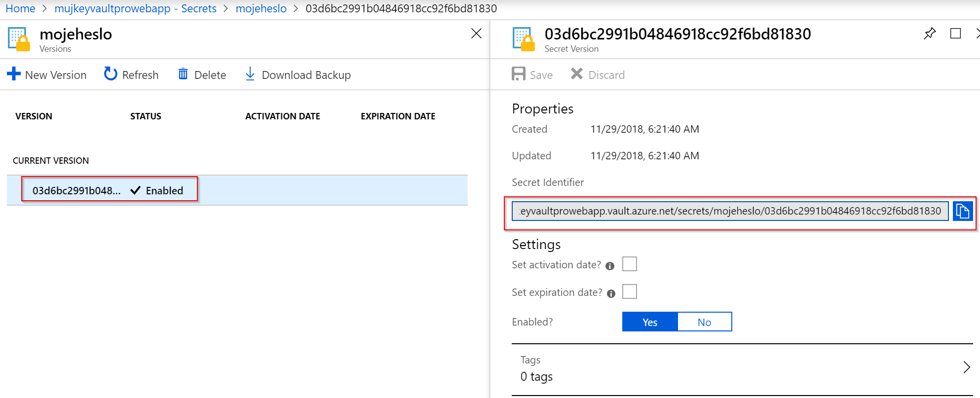Copy the Secret Identifier to clipboard
Screen dimensions: 980x398
tap(962, 211)
